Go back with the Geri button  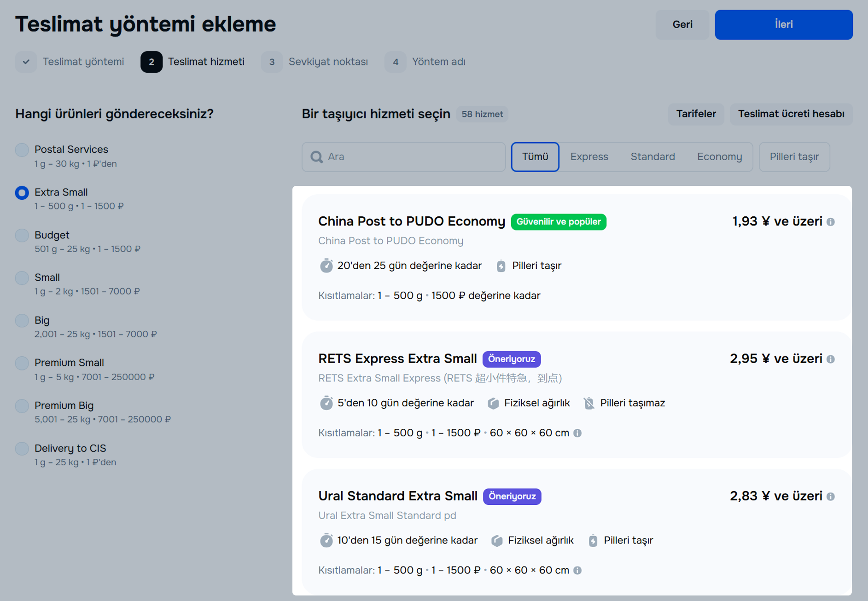682,24
